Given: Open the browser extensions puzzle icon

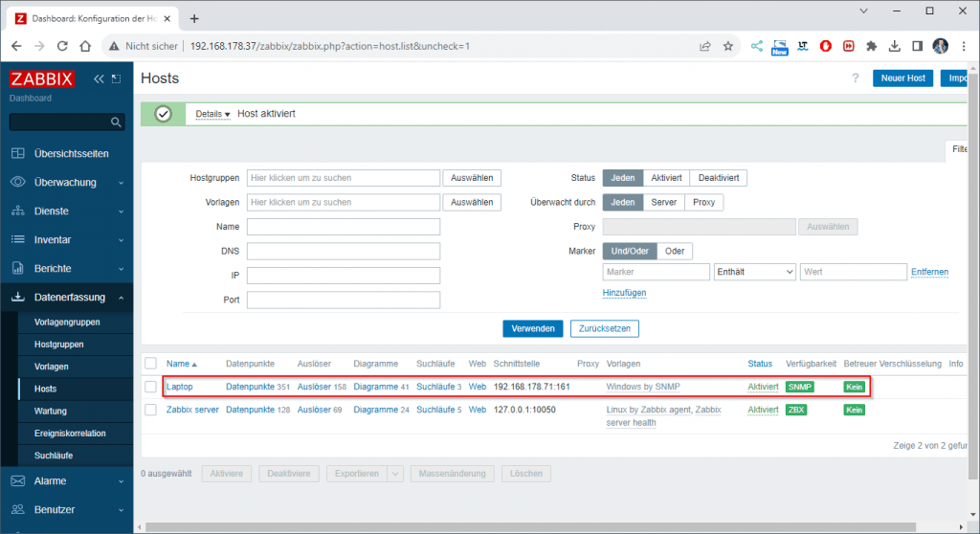Looking at the screenshot, I should 871,46.
